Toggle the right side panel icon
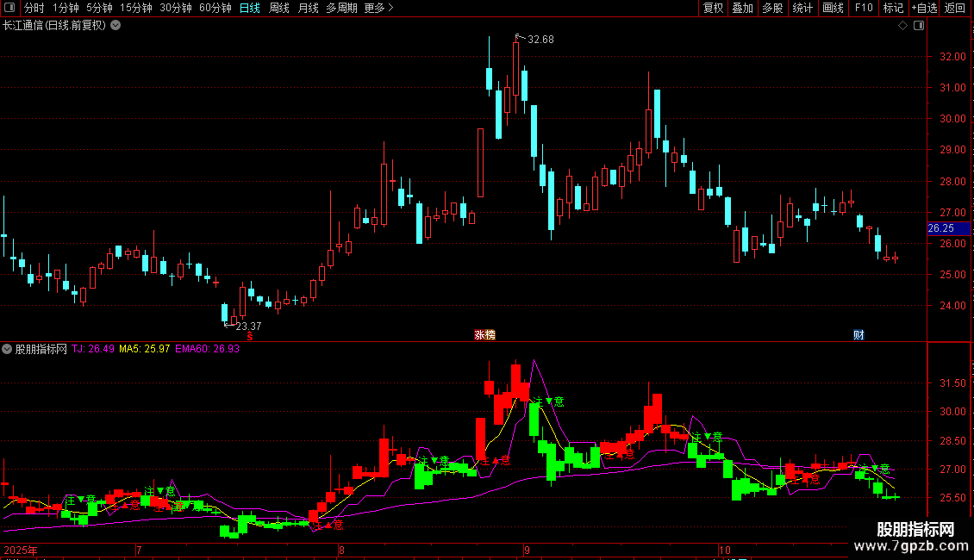This screenshot has height=560, width=974. (x=919, y=26)
